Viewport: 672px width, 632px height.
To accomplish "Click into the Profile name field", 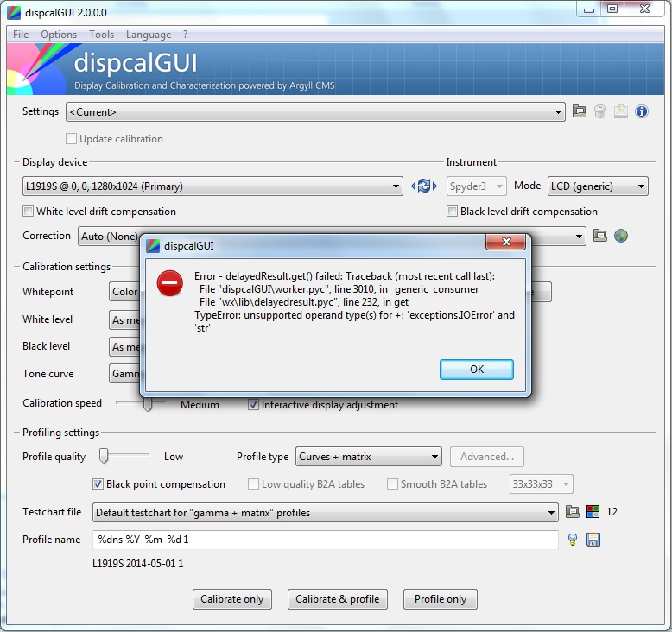I will [x=326, y=540].
